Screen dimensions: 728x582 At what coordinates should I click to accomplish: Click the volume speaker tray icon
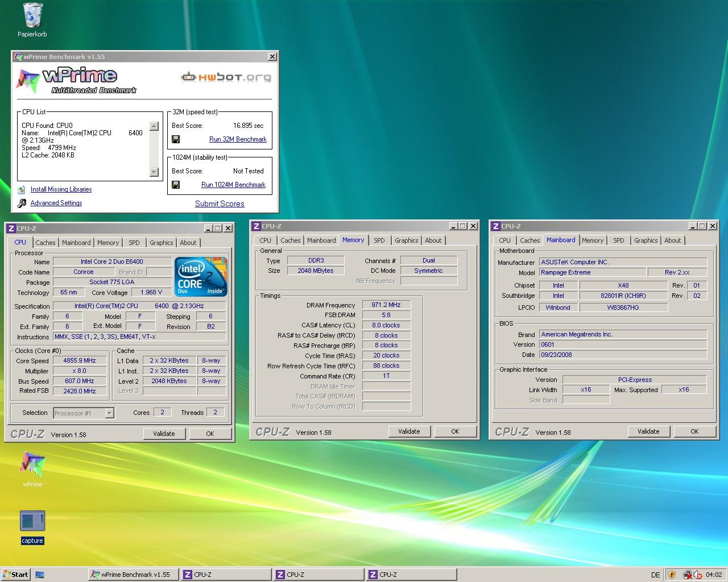click(x=697, y=575)
